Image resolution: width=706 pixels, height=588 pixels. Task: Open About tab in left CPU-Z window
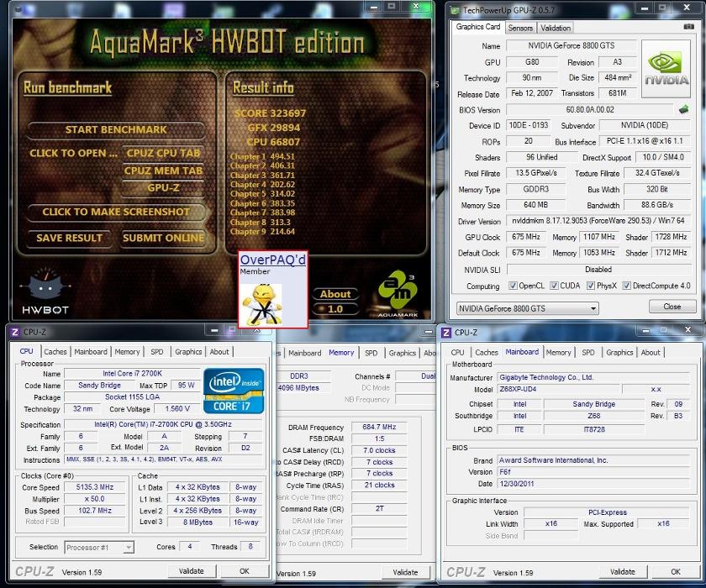coord(219,352)
